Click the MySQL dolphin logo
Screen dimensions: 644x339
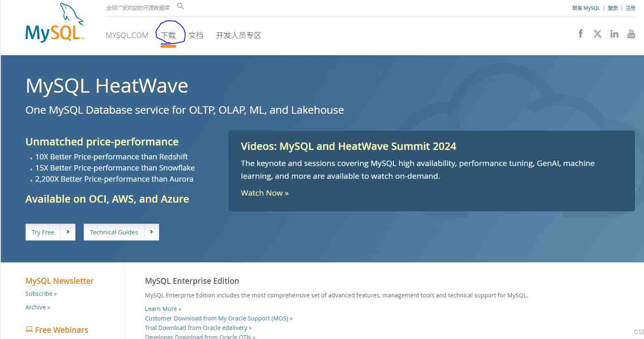pos(55,23)
